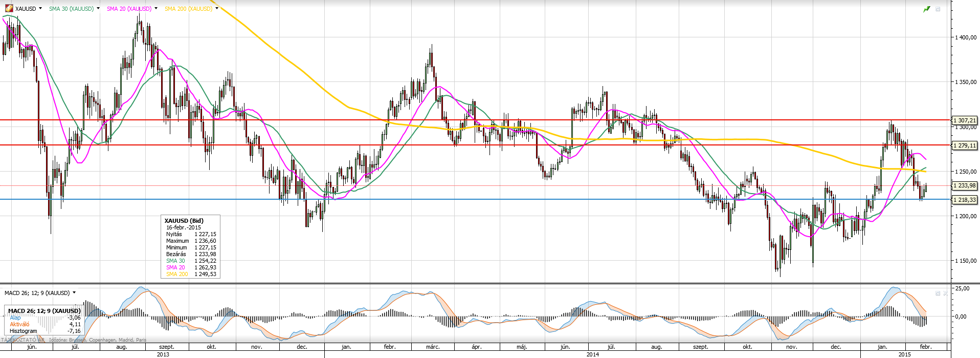Open the SMA 200 (XAUUSD) dropdown
Screen dimensions: 980x358
[216, 8]
